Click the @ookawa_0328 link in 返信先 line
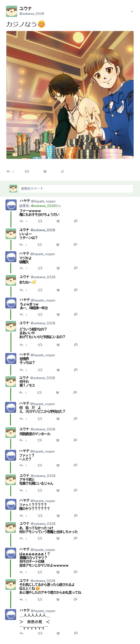 click(x=43, y=206)
